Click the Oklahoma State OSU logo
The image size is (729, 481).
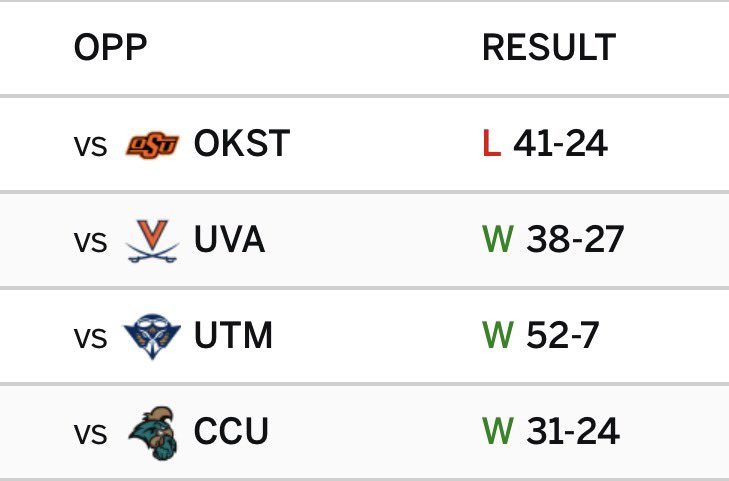pos(152,145)
